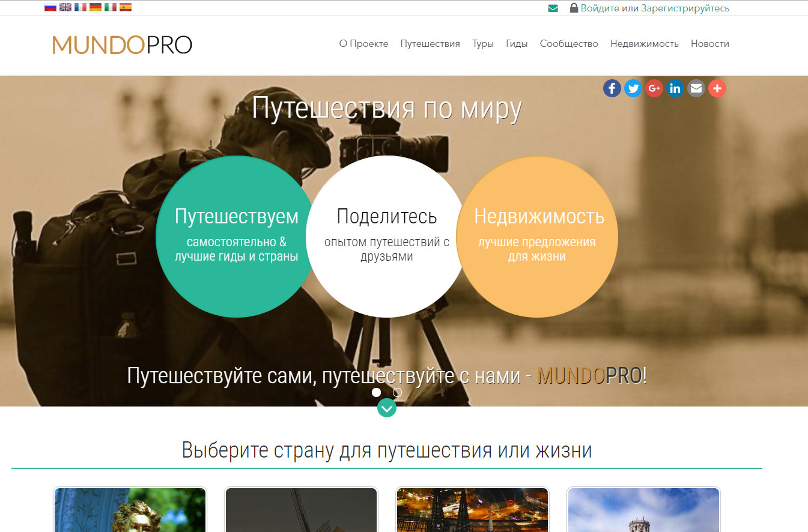Select the white Поделитесь circle
808x532 pixels.
click(x=387, y=237)
